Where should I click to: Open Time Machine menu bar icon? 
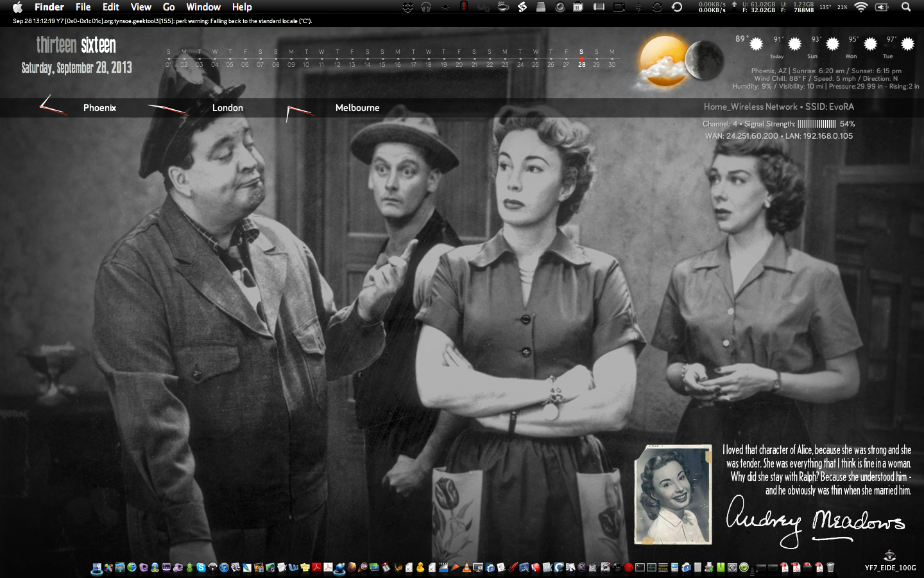click(x=676, y=7)
